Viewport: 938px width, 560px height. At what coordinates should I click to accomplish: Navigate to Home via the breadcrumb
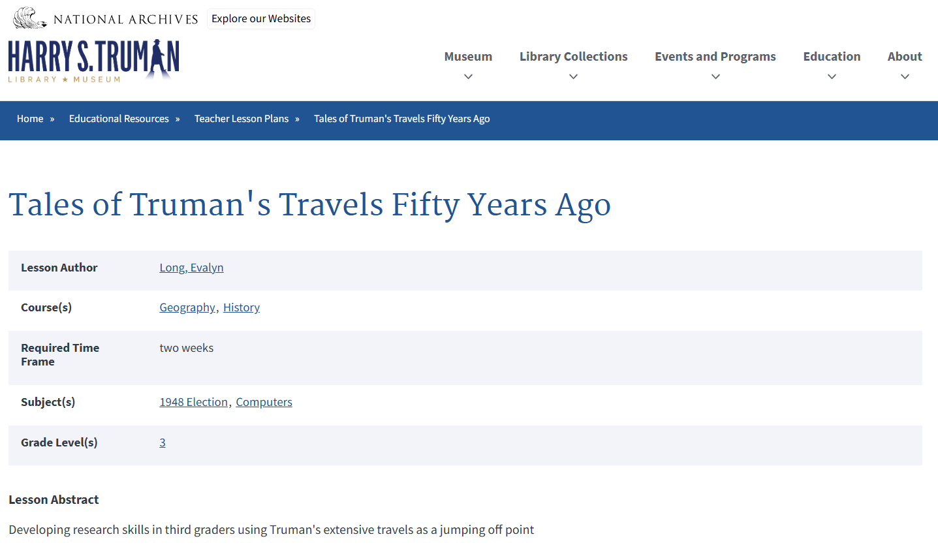pyautogui.click(x=30, y=118)
